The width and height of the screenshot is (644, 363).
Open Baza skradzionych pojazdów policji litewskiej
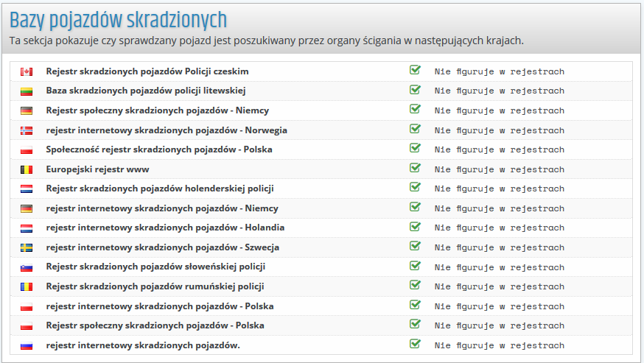click(145, 91)
